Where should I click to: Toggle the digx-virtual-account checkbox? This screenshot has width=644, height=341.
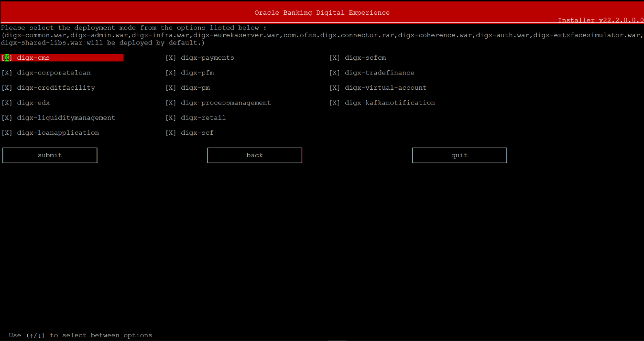coord(335,88)
